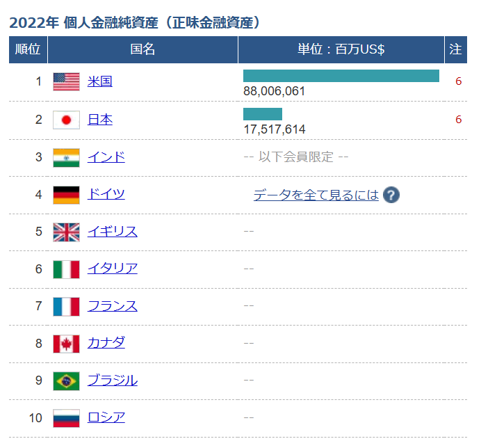
Task: Open the 米国 country link
Action: (x=99, y=81)
